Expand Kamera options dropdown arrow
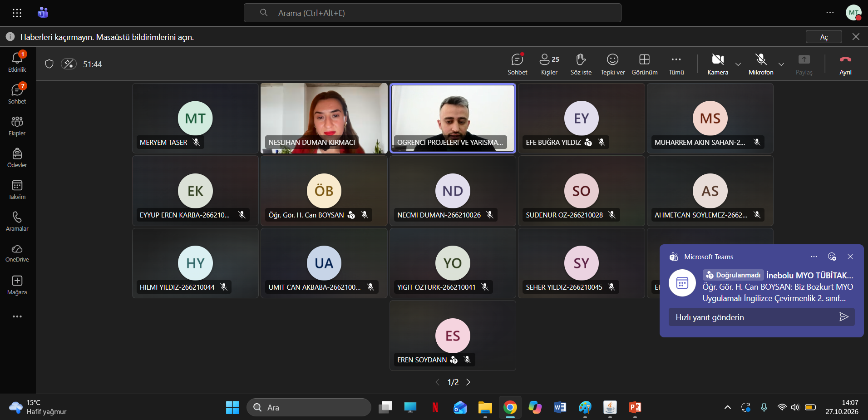The height and width of the screenshot is (420, 868). click(x=738, y=64)
